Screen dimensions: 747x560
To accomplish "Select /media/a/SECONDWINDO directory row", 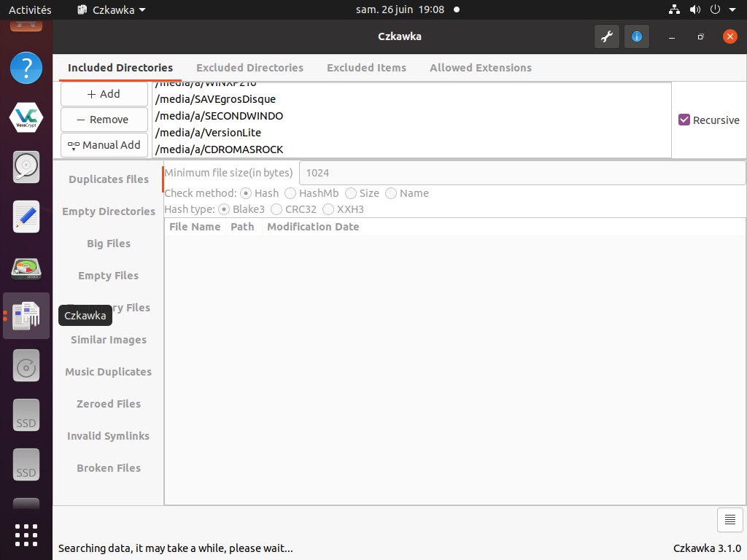I will (x=411, y=116).
